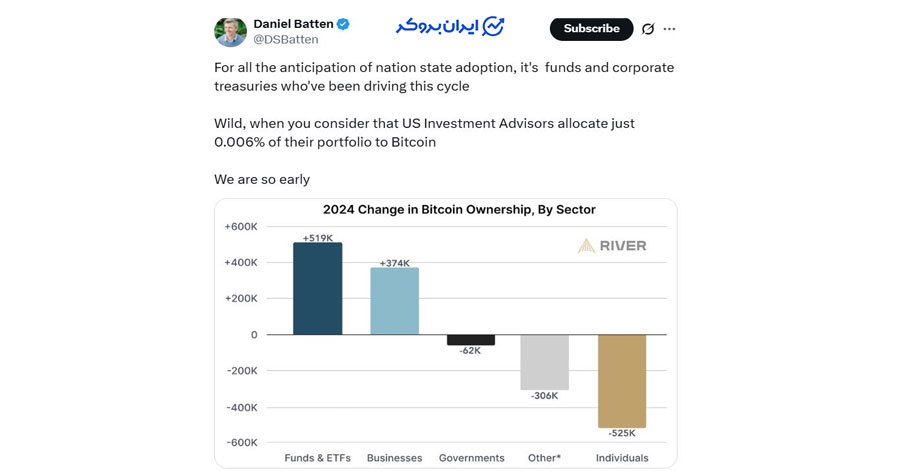The height and width of the screenshot is (471, 900).
Task: Click the gray Other bar
Action: coord(545,362)
